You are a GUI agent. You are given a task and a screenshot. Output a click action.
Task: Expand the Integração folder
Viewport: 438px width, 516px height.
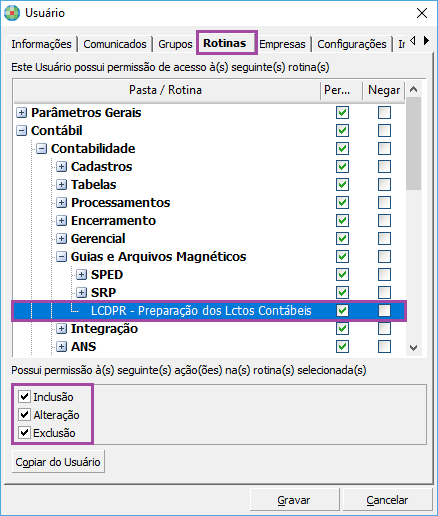61,329
